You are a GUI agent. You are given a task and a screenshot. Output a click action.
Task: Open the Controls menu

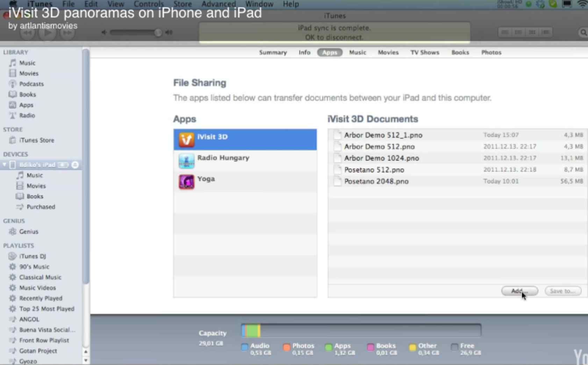pos(149,4)
